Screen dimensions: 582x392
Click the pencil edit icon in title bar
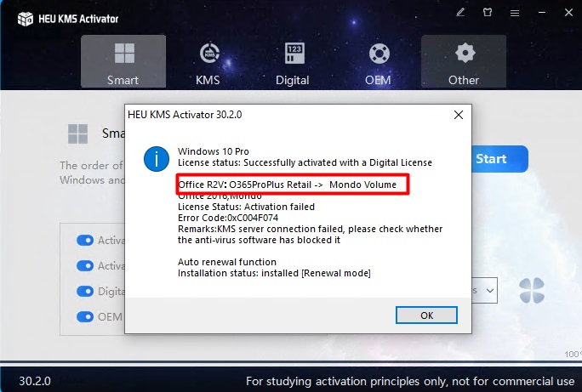[460, 13]
